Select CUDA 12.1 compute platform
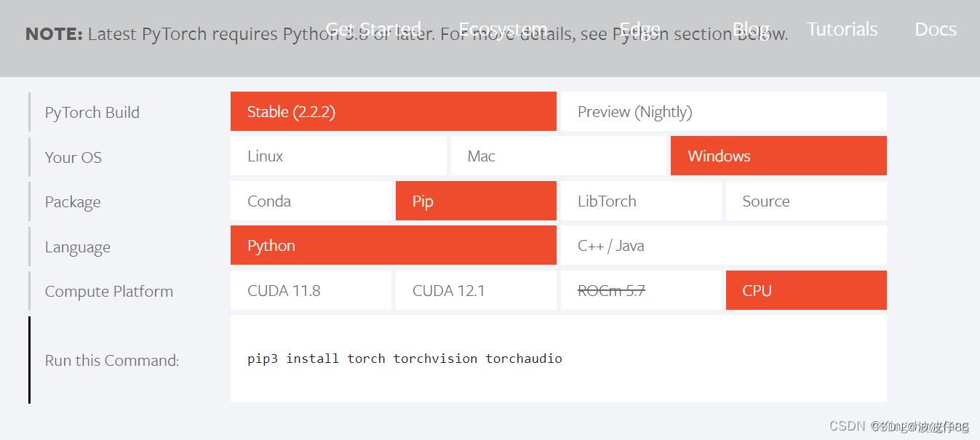 click(476, 290)
